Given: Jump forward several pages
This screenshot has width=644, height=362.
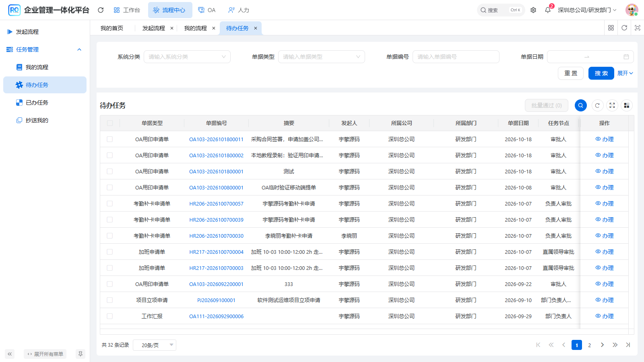Looking at the screenshot, I should pyautogui.click(x=615, y=345).
